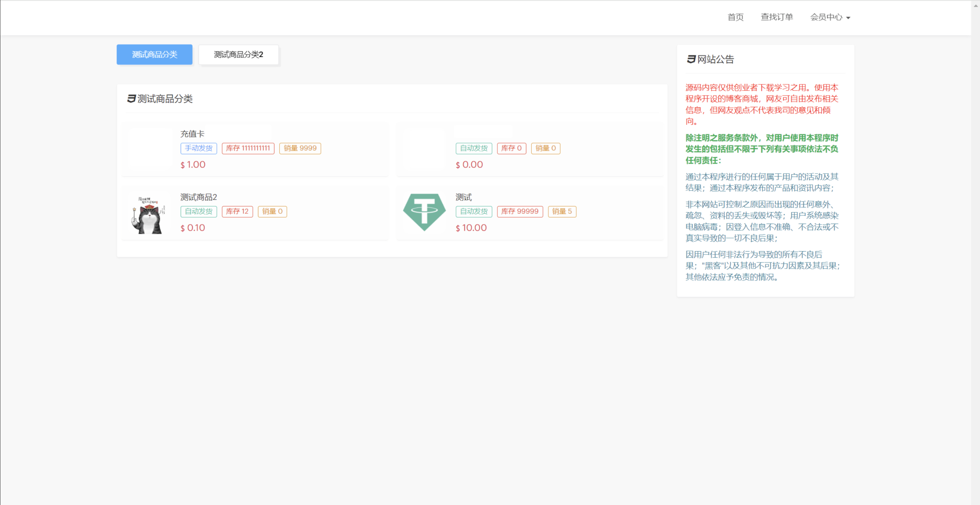The height and width of the screenshot is (505, 980).
Task: Select the 测试商品分类 category tab
Action: (x=155, y=54)
